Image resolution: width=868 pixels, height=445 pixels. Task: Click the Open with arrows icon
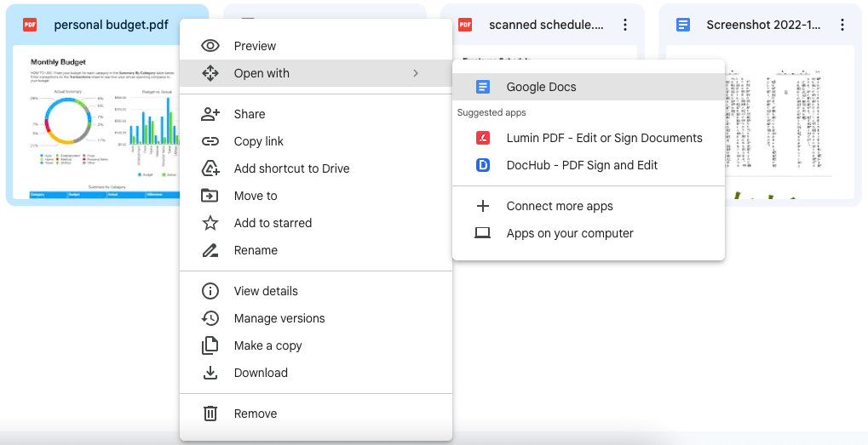[x=210, y=73]
